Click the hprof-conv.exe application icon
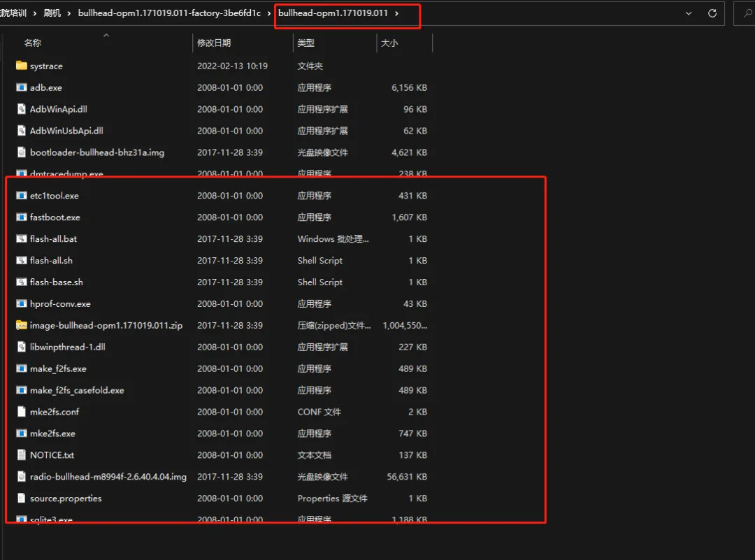 pos(21,304)
